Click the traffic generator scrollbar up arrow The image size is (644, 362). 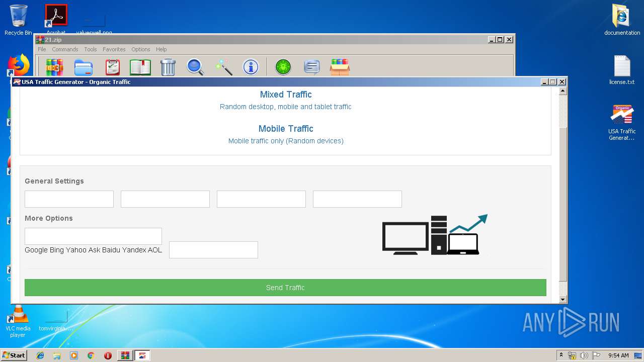(x=563, y=91)
